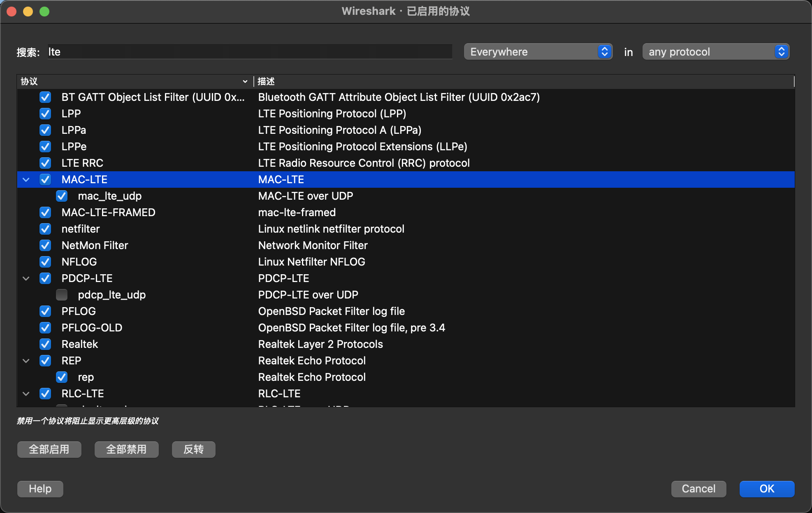Uncheck the PFLOG checkbox
Screen dimensions: 812x513
point(45,311)
